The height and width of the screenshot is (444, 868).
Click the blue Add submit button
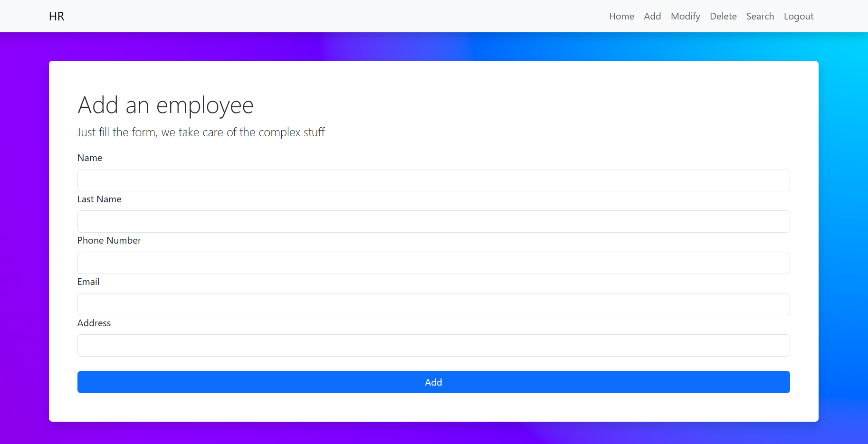[x=433, y=382]
